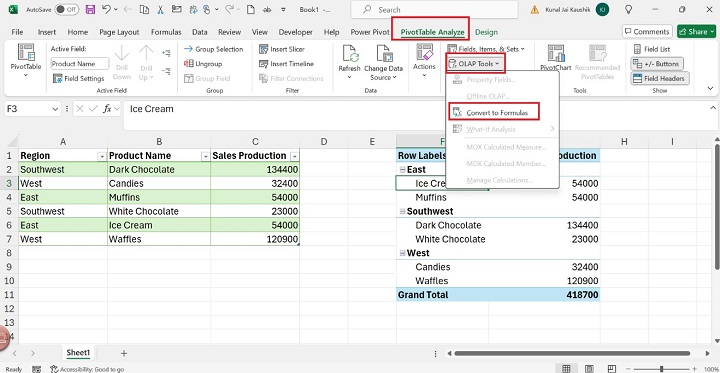Open the Name Box dropdown arrow
Viewport: 720px width, 373px height.
point(56,109)
